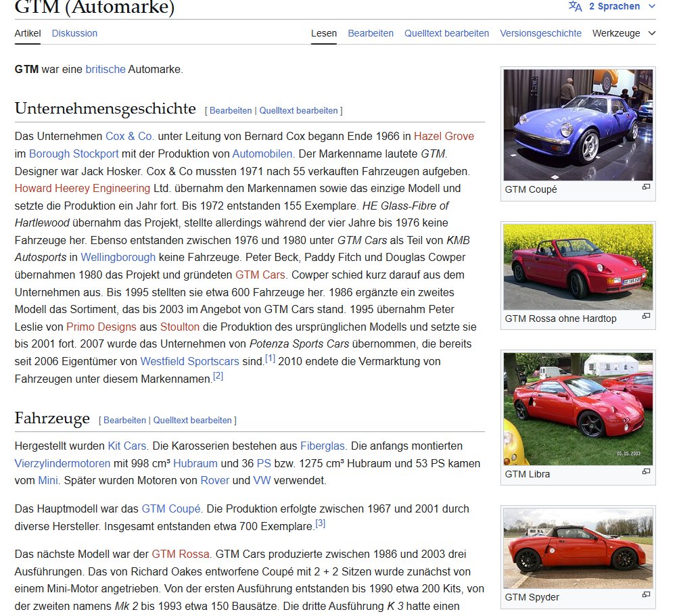This screenshot has height=616, width=677.
Task: Open the Vierzylindermotoren link
Action: click(63, 464)
